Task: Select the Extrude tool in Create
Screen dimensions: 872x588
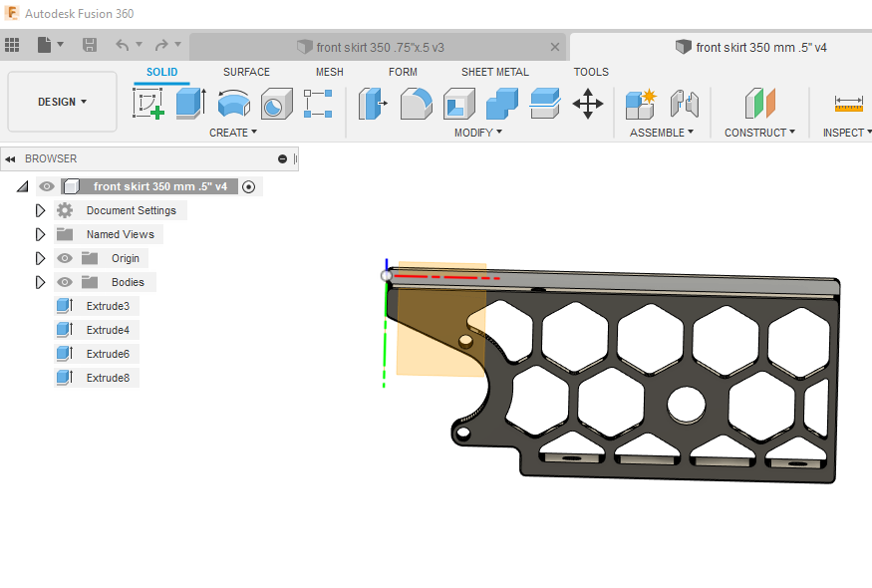Action: (x=190, y=104)
